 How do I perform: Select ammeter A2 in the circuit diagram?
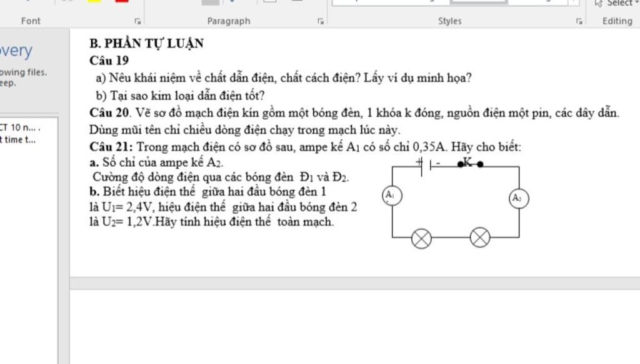519,198
